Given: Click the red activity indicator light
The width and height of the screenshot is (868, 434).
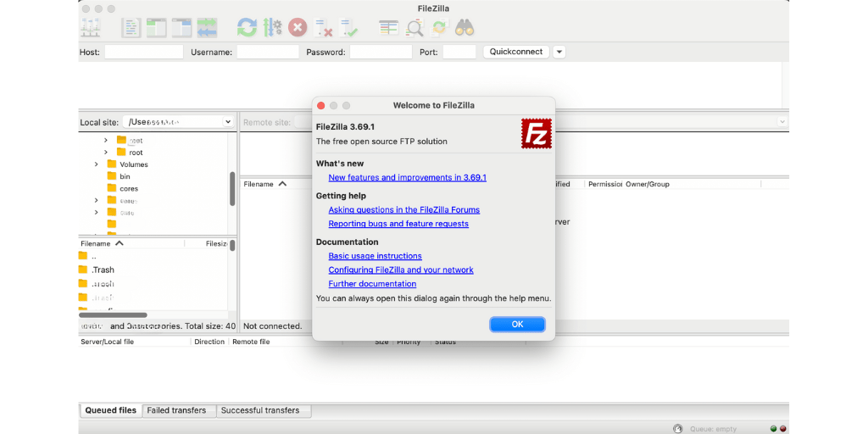Looking at the screenshot, I should pyautogui.click(x=782, y=428).
